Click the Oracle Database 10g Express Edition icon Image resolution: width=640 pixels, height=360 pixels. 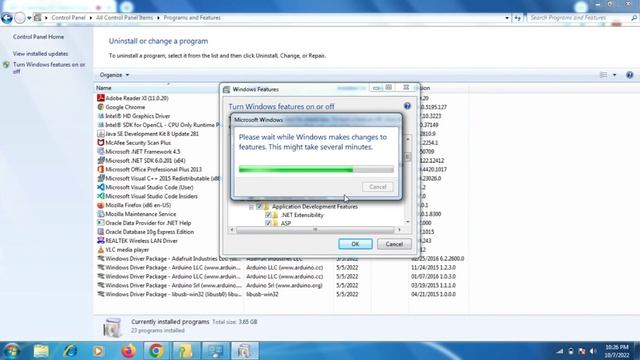(100, 231)
